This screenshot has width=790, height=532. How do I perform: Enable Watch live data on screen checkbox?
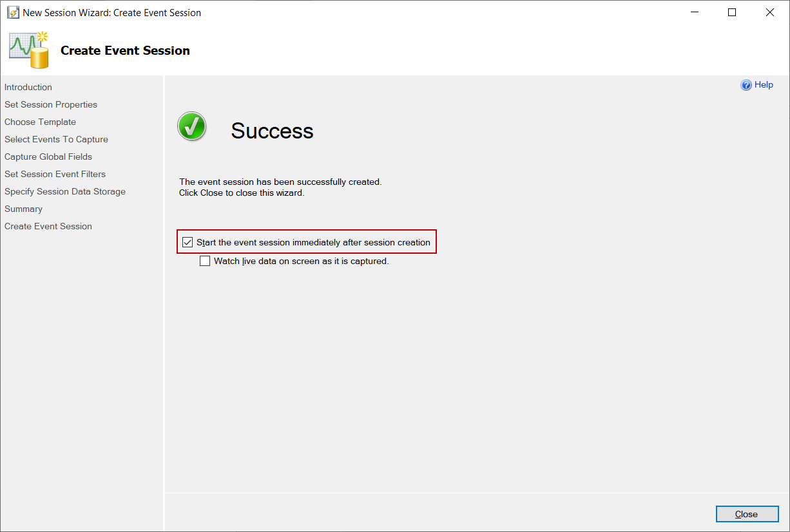pyautogui.click(x=205, y=261)
